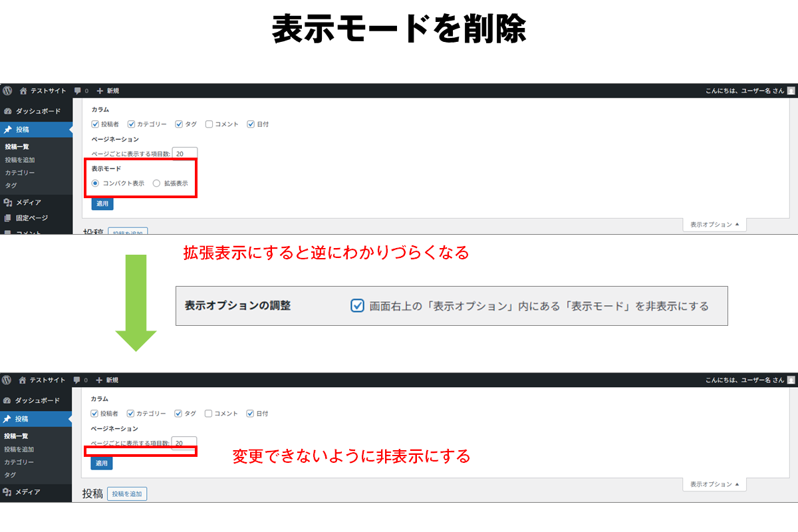Click 固定ページ page icon in upper screenshot
Viewport: 798px width, 532px height.
click(7, 217)
